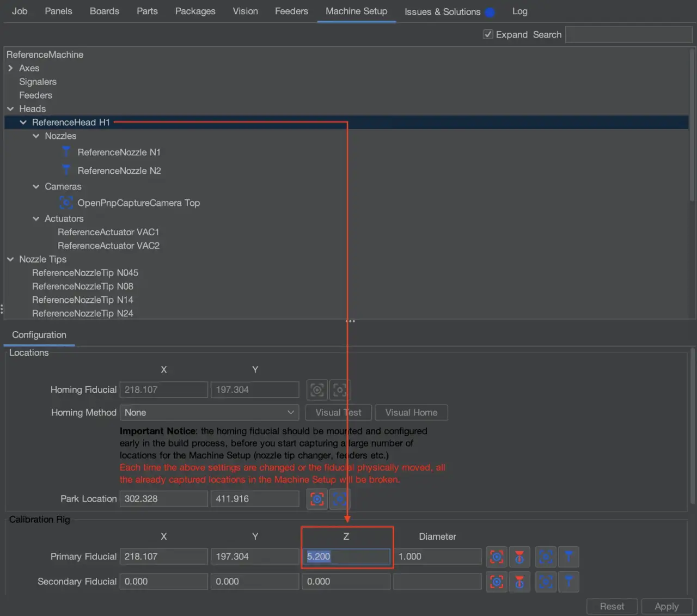Position camera over Primary Fiducial

click(546, 557)
